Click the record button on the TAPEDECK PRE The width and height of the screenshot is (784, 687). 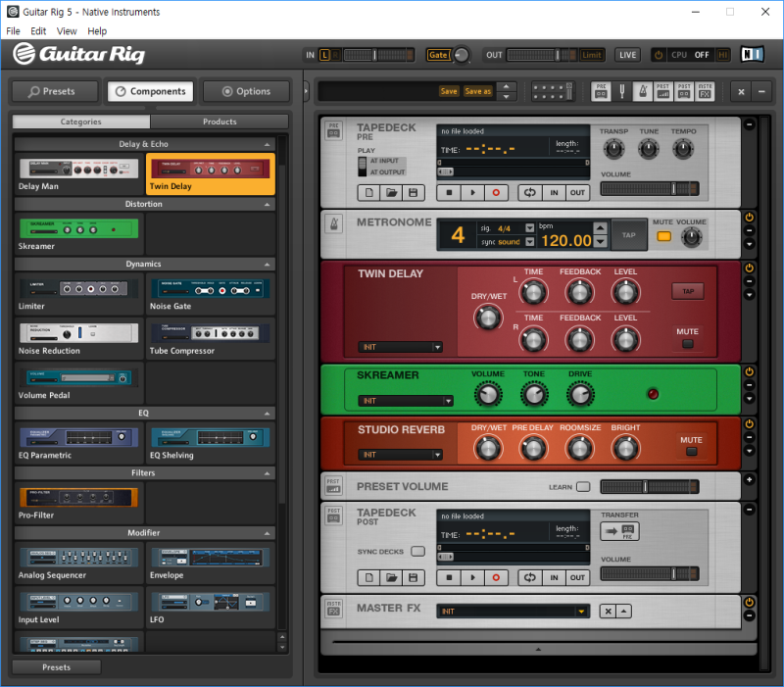497,192
